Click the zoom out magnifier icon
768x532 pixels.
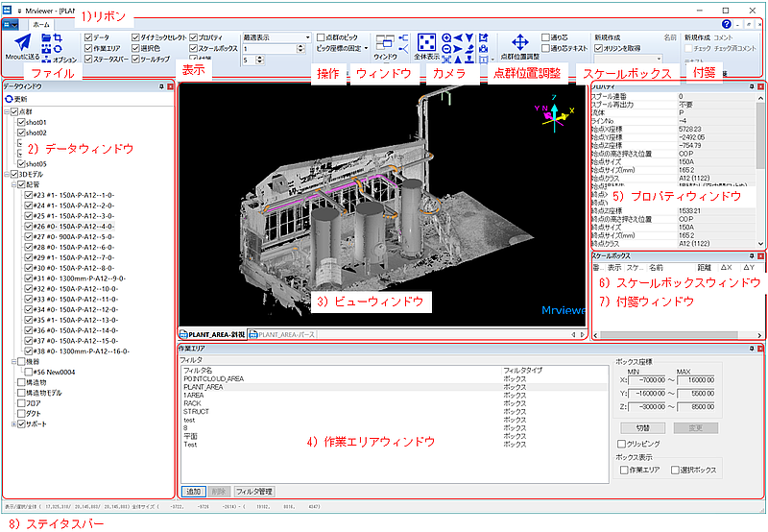tap(446, 49)
